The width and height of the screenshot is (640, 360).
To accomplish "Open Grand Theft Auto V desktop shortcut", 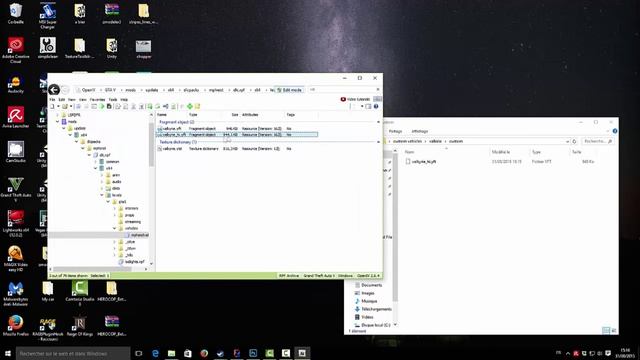I will pyautogui.click(x=16, y=189).
